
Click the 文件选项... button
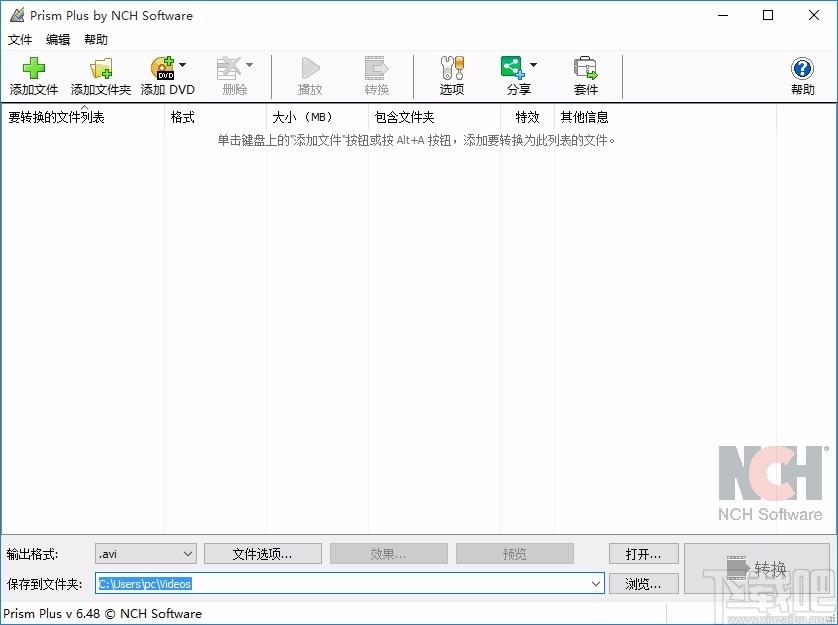click(263, 554)
